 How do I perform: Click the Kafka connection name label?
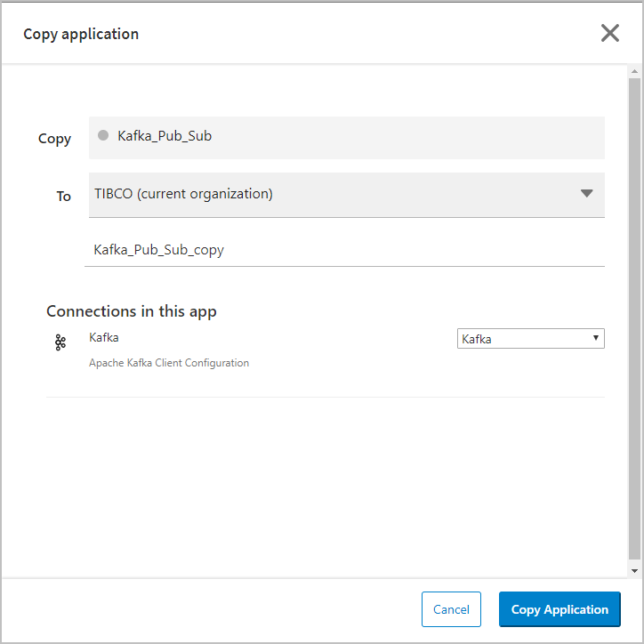tap(104, 338)
